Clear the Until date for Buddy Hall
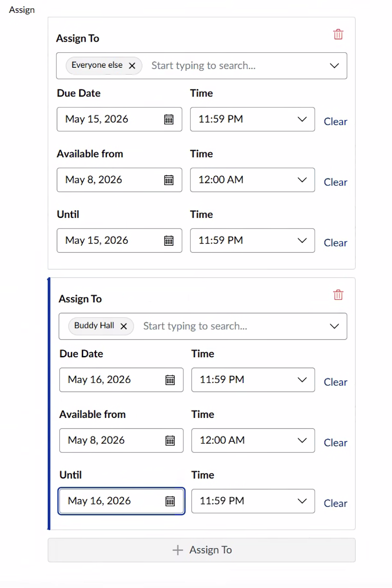Viewport: 392px width, 588px height. click(x=335, y=503)
